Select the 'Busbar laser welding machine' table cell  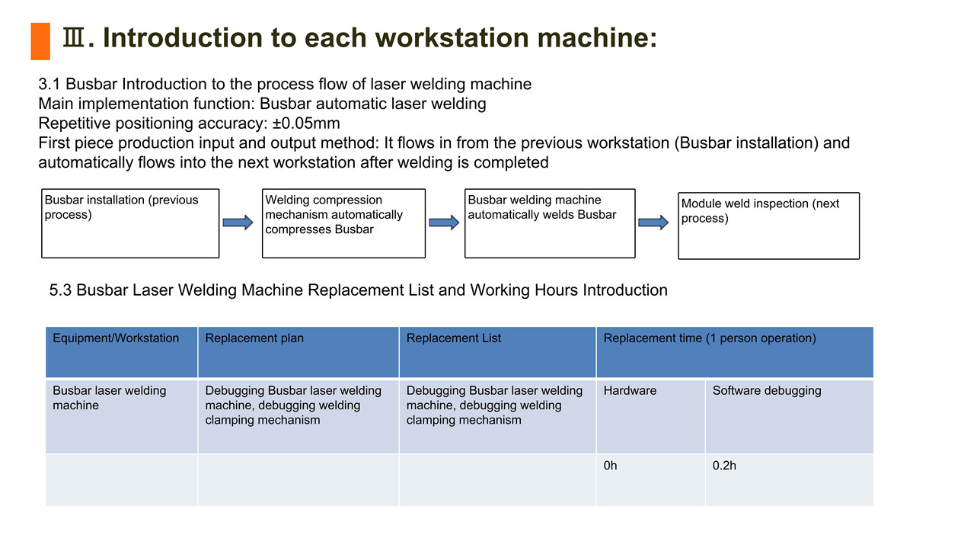122,416
